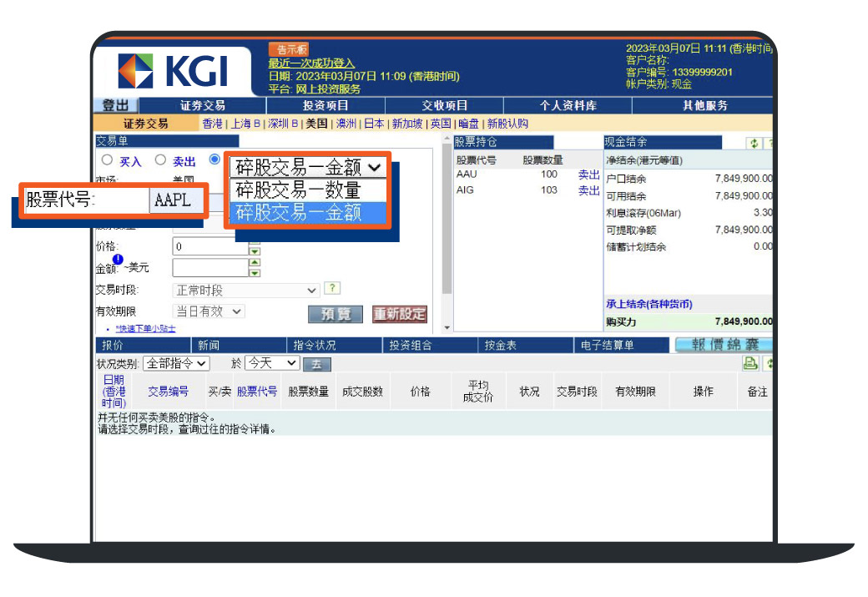This screenshot has height=597, width=868.
Task: Click the 价格 input field
Action: click(x=210, y=247)
